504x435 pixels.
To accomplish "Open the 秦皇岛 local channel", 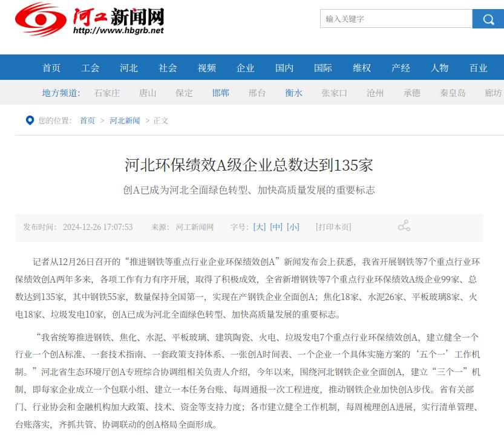I will pyautogui.click(x=453, y=93).
